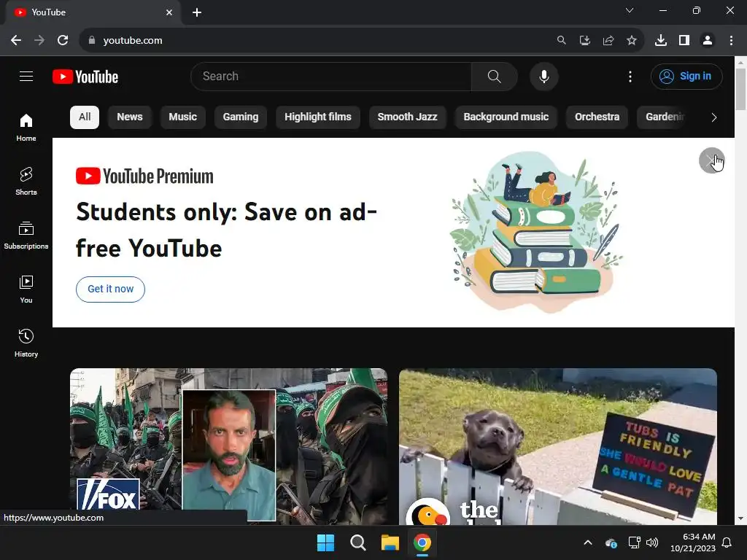Go to Home in sidebar
This screenshot has height=560, width=747.
(26, 127)
